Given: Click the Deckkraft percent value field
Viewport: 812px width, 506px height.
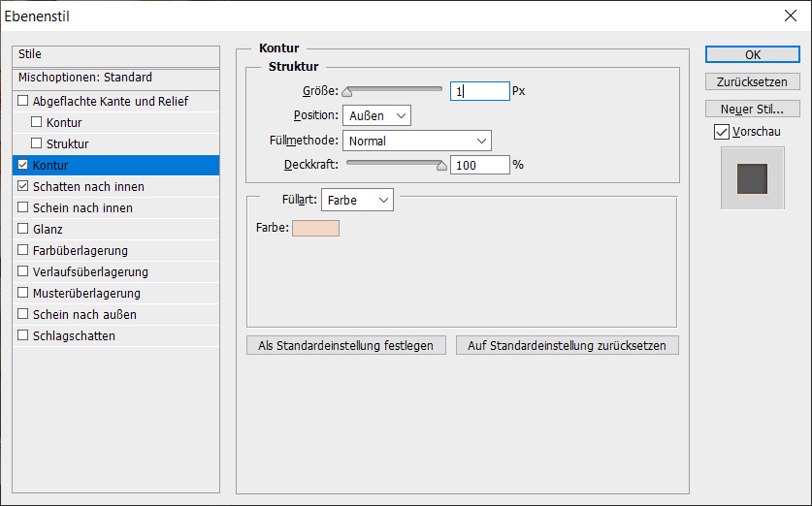Looking at the screenshot, I should 480,165.
